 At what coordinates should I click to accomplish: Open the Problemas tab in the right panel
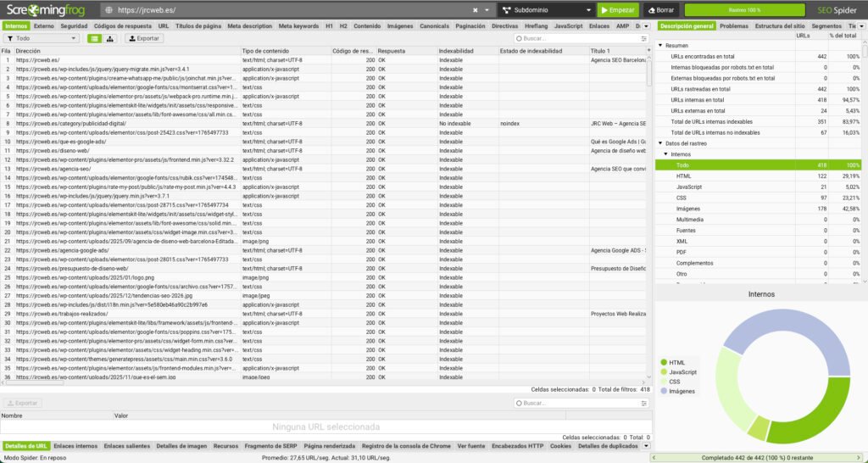[734, 26]
